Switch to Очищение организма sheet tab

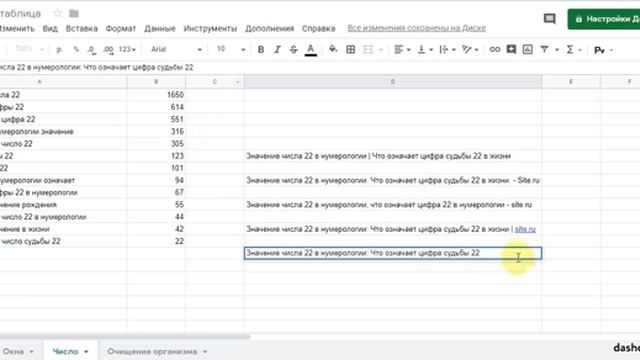[x=152, y=351]
